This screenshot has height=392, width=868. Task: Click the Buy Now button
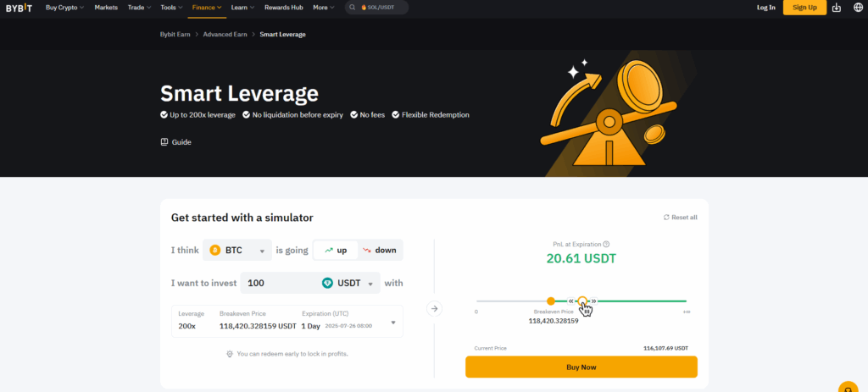pyautogui.click(x=581, y=367)
